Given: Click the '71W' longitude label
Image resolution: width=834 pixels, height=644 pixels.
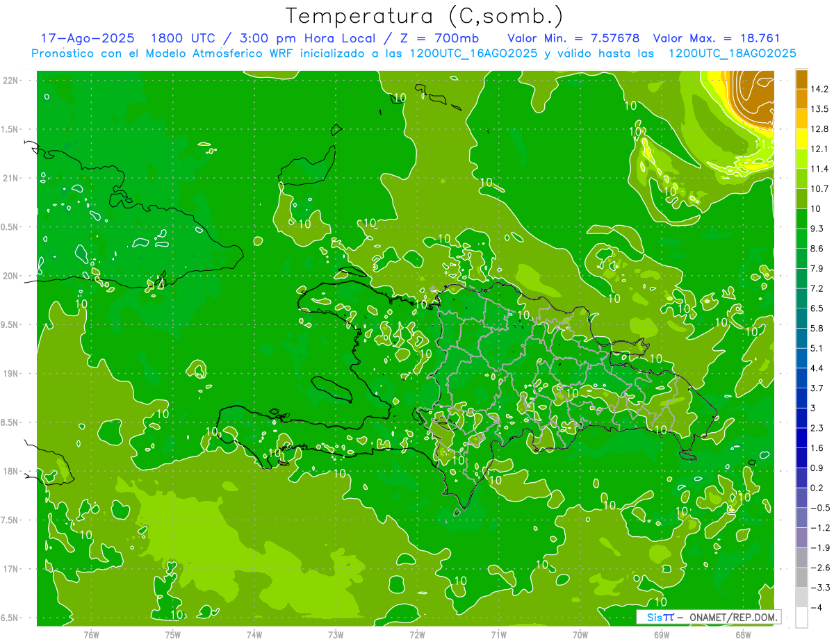Looking at the screenshot, I should click(498, 634).
